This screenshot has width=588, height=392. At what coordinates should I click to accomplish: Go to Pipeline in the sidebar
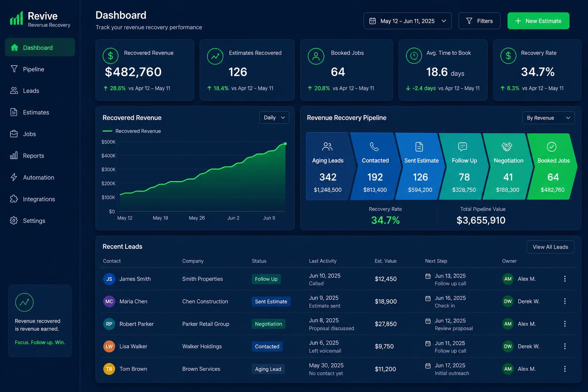point(40,69)
